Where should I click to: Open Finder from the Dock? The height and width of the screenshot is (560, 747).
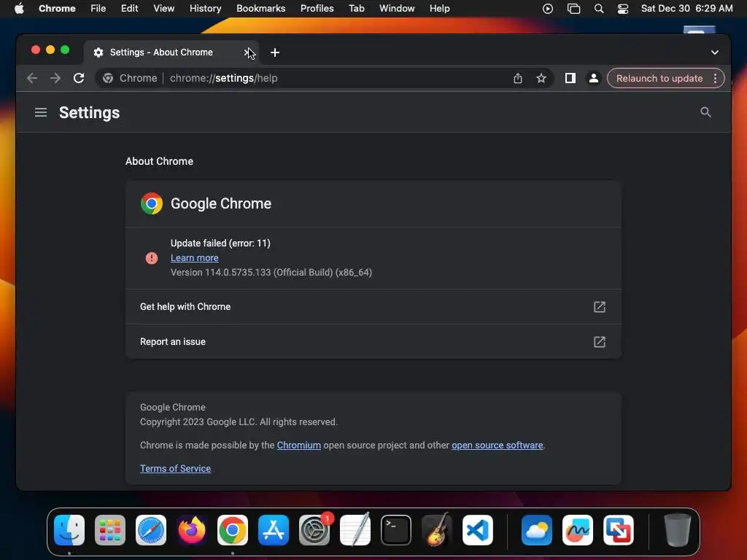coord(69,530)
